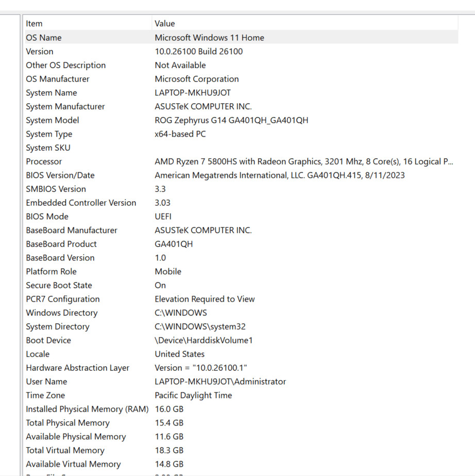Select the PCR7 Configuration row label
This screenshot has width=475, height=476.
pyautogui.click(x=62, y=299)
